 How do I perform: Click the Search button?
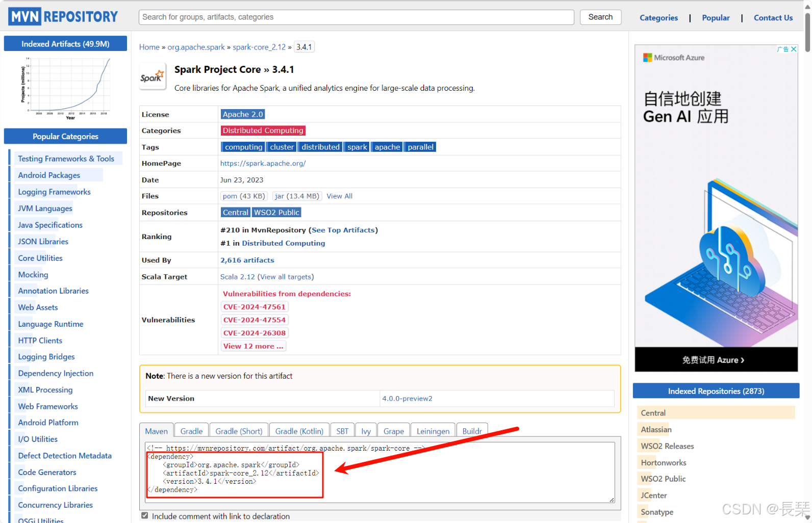pos(600,17)
